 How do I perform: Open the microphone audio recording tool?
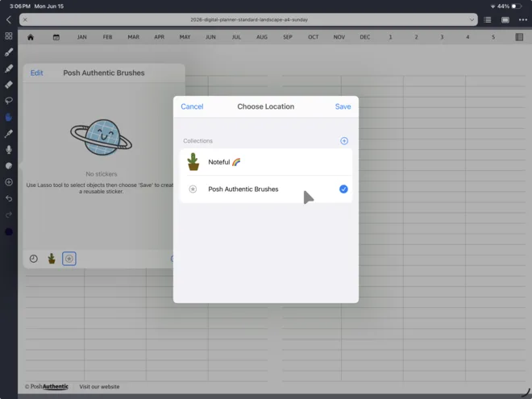pyautogui.click(x=9, y=150)
